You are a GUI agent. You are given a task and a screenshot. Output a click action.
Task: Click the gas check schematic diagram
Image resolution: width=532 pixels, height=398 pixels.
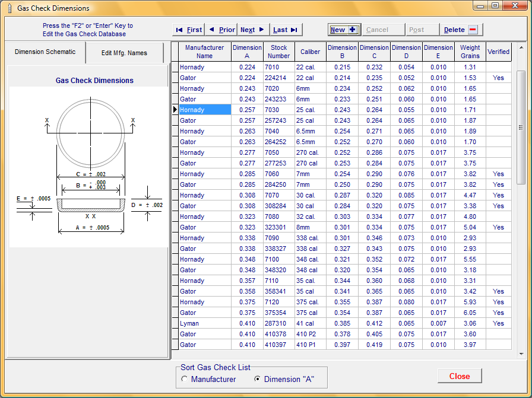point(89,166)
